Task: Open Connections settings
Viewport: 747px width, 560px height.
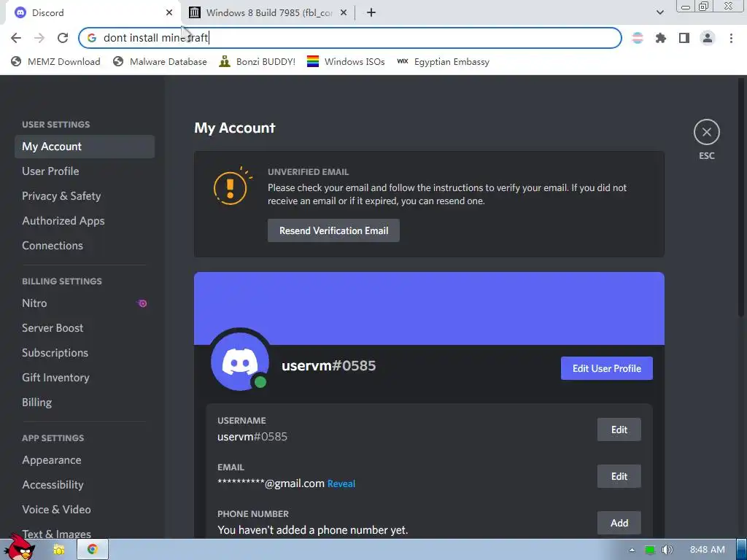Action: (85, 246)
